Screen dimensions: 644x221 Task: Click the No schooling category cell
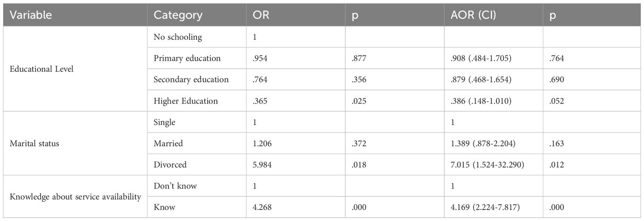[x=178, y=37]
